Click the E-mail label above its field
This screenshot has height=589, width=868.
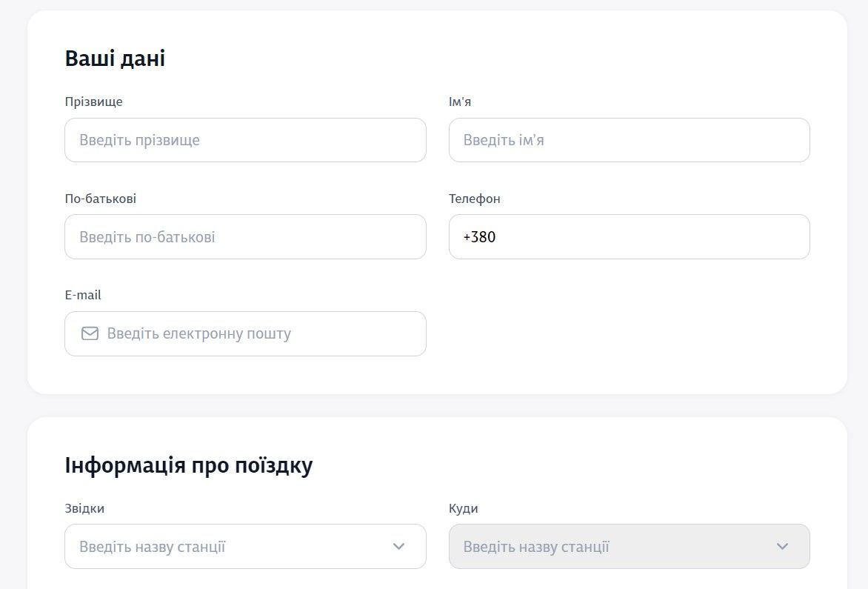pos(83,294)
